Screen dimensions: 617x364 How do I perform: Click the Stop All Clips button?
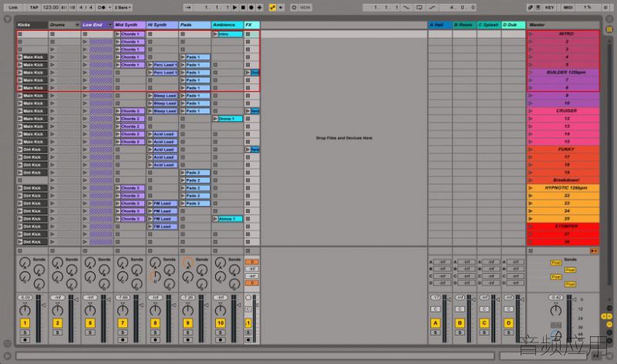[x=594, y=251]
